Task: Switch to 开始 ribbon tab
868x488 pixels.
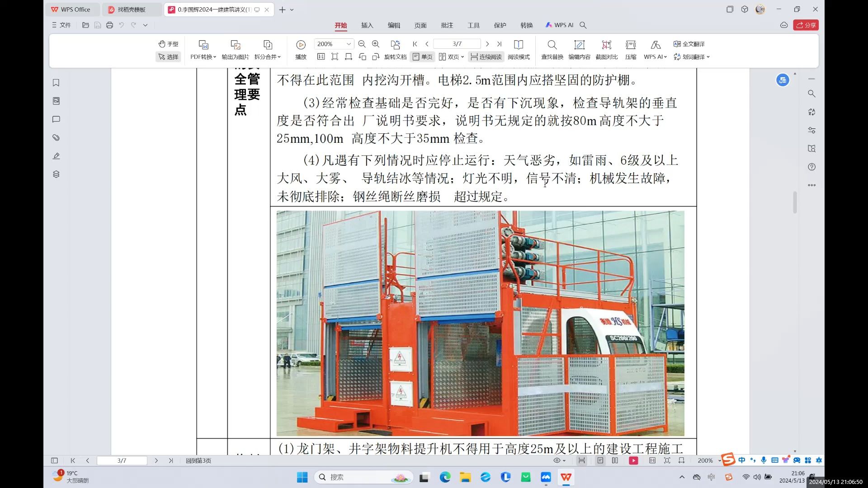Action: pyautogui.click(x=340, y=25)
